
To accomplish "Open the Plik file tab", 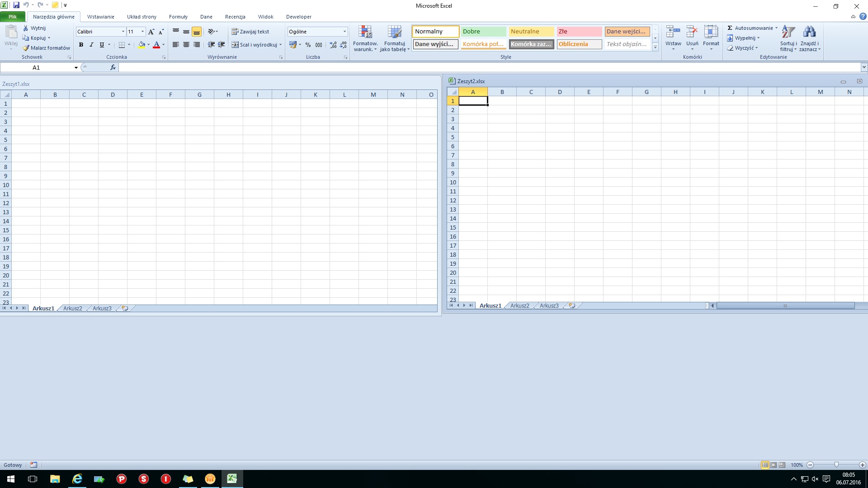I will (x=13, y=17).
